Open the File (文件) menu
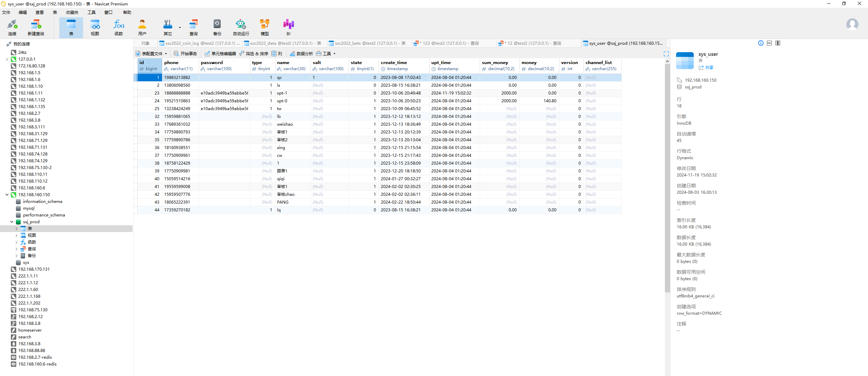This screenshot has width=868, height=376. point(6,13)
